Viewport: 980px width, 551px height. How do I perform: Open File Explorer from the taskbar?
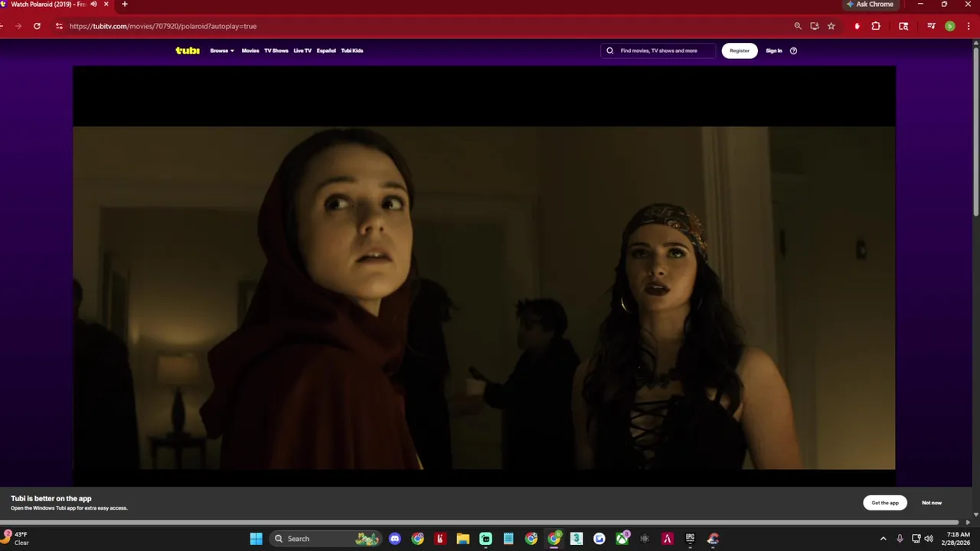click(x=462, y=539)
